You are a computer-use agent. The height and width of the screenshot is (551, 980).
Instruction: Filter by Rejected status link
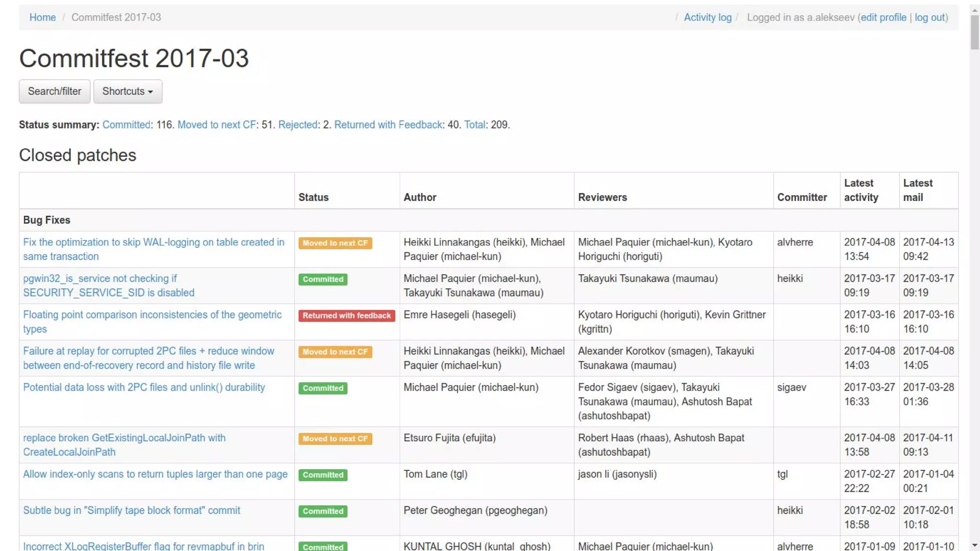298,125
